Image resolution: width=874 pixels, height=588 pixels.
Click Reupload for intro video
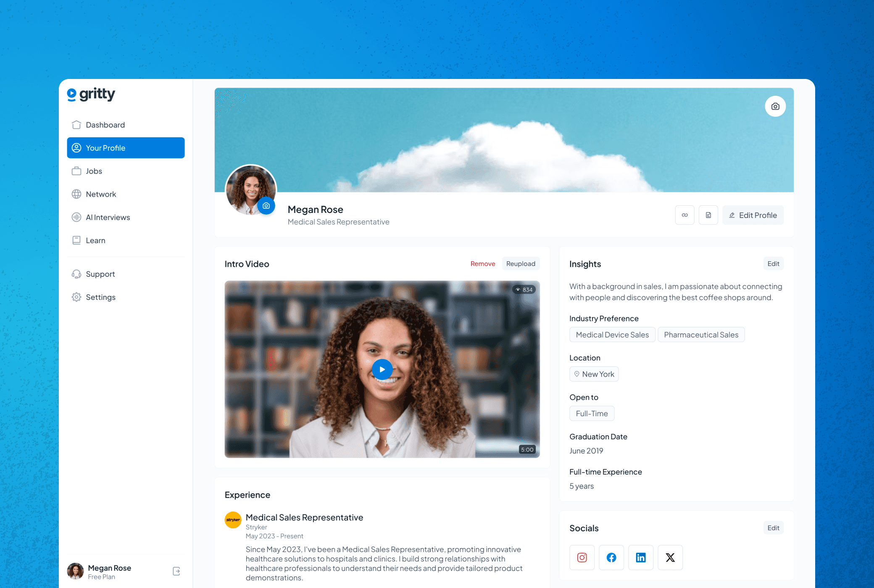(x=521, y=264)
